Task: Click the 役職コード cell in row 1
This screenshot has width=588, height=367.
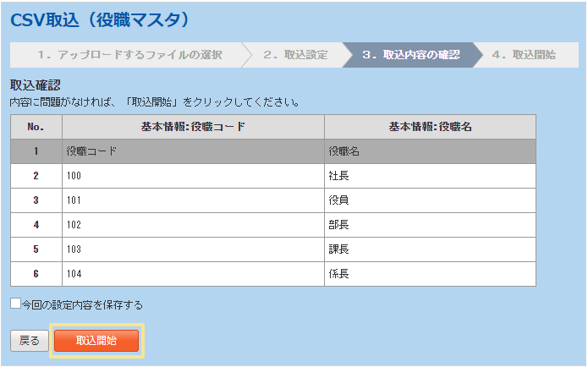Action: [x=192, y=151]
